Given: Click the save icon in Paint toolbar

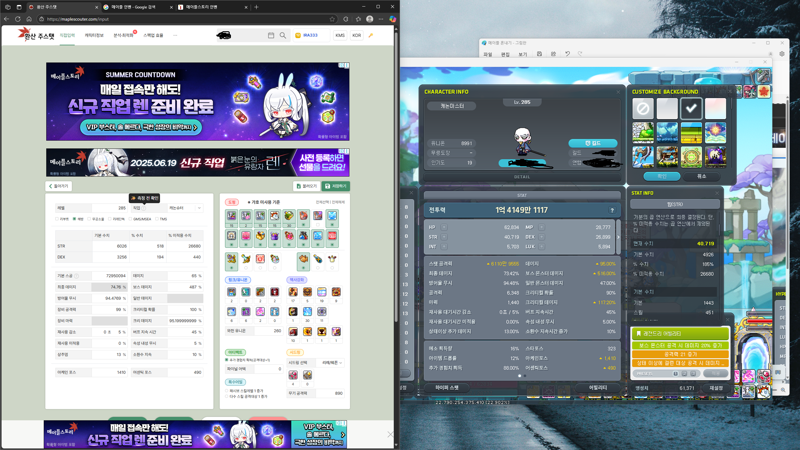Looking at the screenshot, I should (539, 54).
